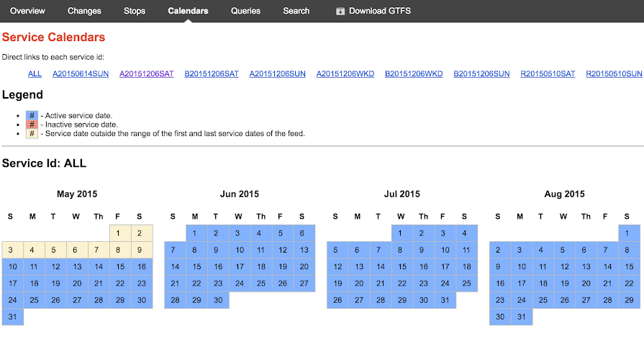Open the Queries tab
The image size is (644, 344).
(245, 11)
